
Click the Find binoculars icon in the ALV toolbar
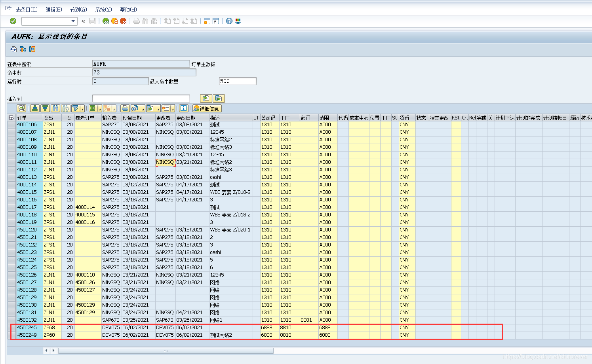(x=55, y=108)
